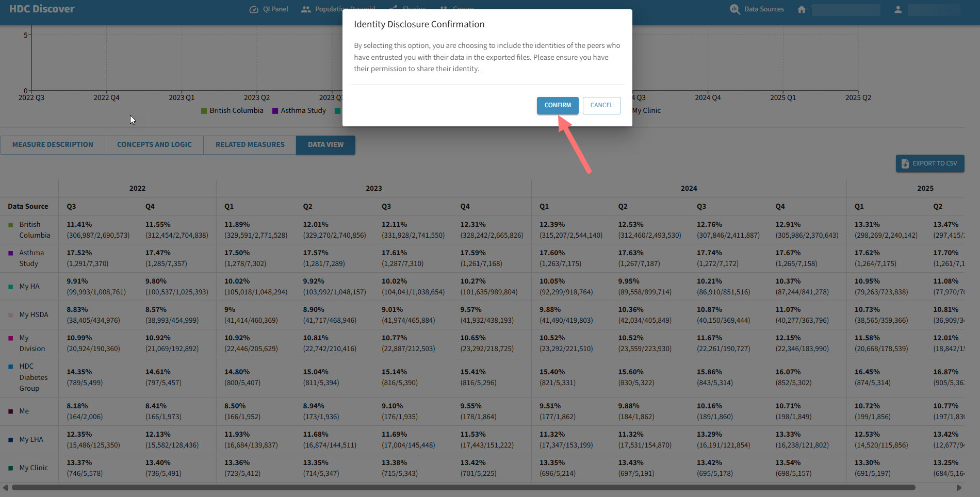980x497 pixels.
Task: Cancel the identity disclosure dialog
Action: [601, 105]
